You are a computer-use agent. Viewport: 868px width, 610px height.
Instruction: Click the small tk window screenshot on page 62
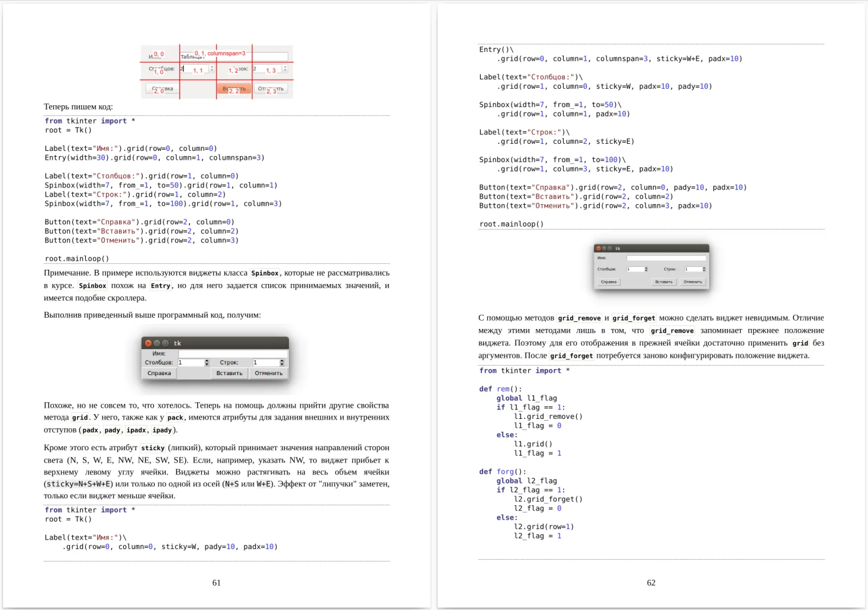(651, 267)
